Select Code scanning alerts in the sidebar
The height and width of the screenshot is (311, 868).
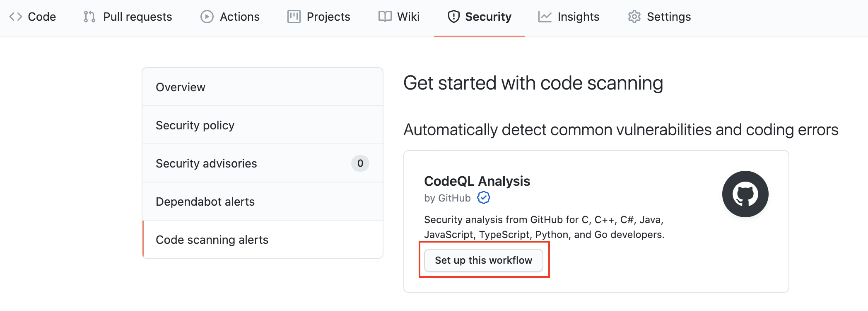pyautogui.click(x=263, y=240)
